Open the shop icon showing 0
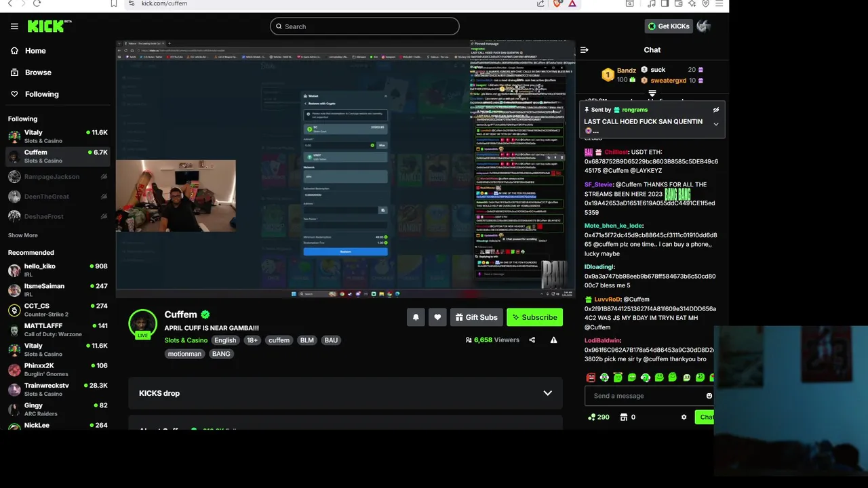Screen dimensions: 868x488 pyautogui.click(x=628, y=418)
